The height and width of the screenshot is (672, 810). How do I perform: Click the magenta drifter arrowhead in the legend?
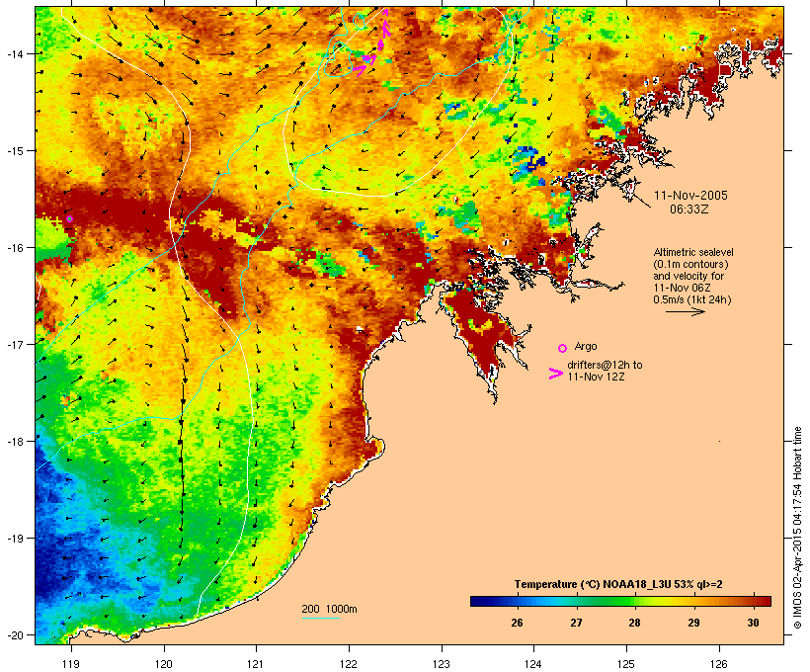tap(555, 374)
